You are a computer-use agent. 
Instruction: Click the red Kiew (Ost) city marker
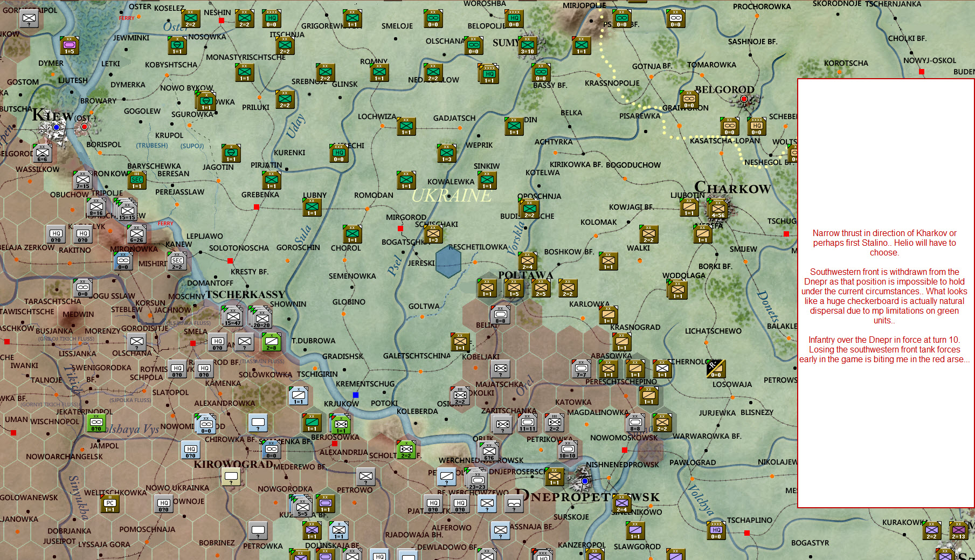84,127
